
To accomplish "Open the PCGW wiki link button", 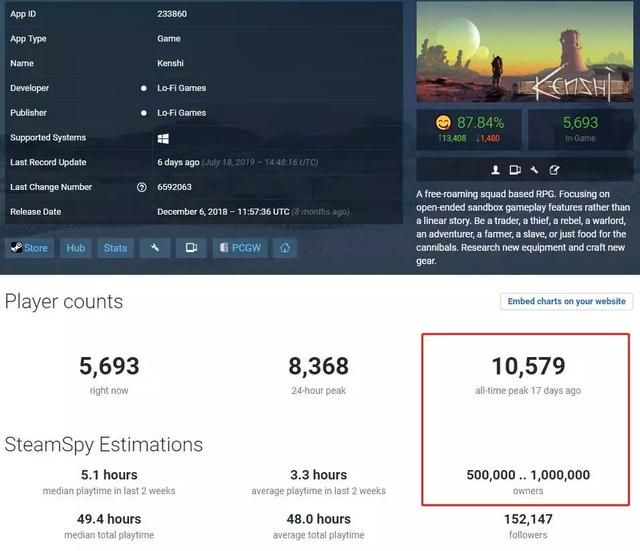I will tap(240, 248).
